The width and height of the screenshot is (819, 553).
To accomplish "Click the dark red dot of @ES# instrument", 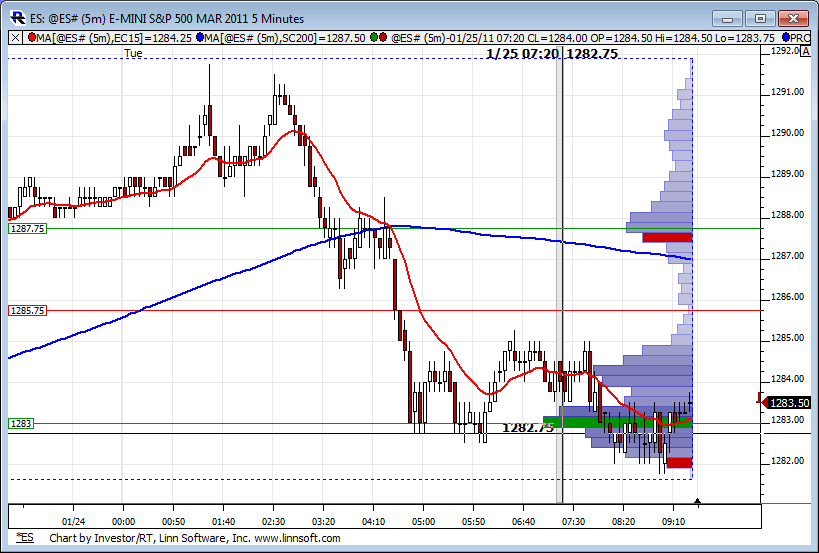I will pyautogui.click(x=383, y=38).
